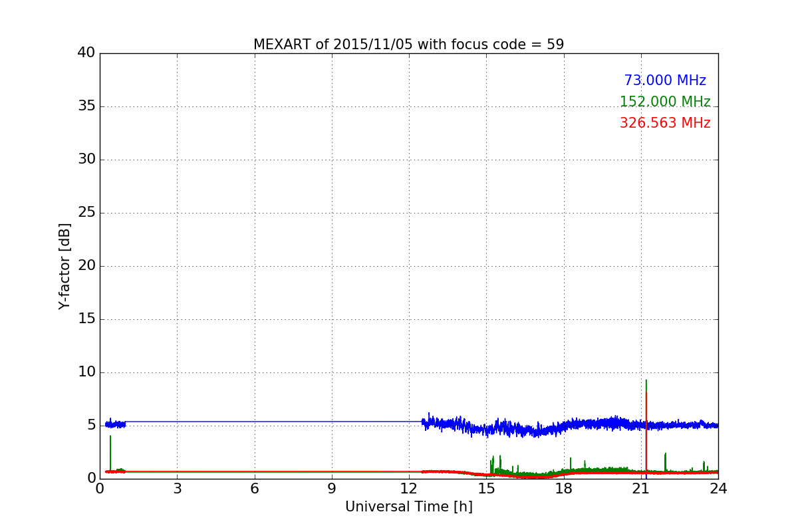Click the y-axis tick value 30

point(86,160)
